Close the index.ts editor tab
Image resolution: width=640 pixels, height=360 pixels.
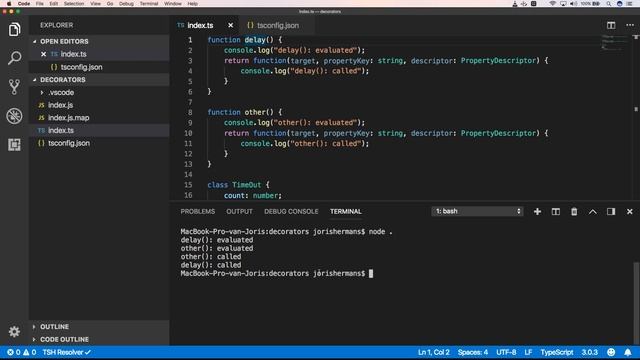[x=231, y=25]
